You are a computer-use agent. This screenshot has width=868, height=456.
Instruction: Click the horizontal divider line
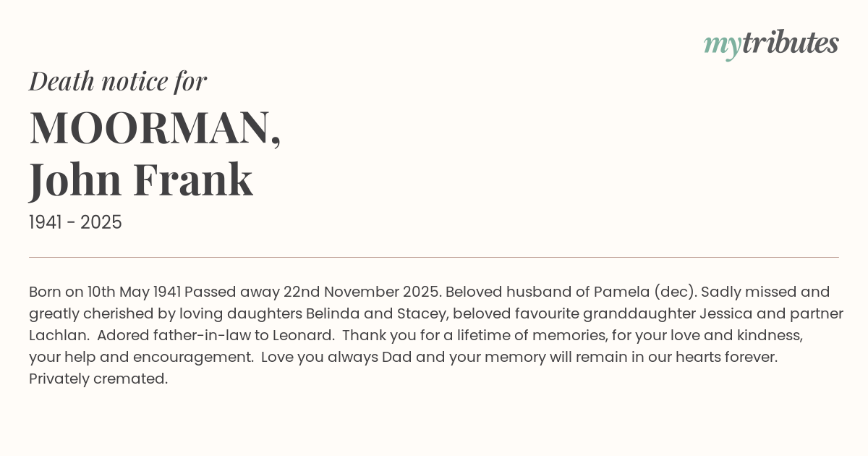(434, 257)
